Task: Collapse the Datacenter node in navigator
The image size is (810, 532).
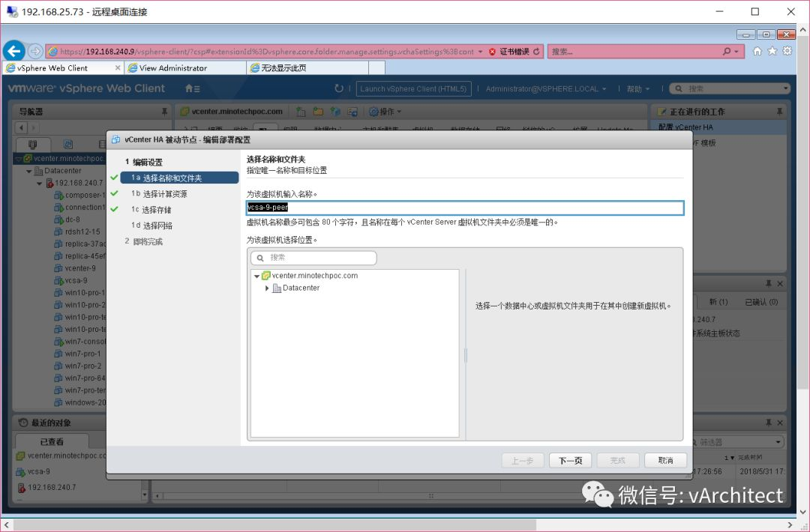Action: click(x=29, y=171)
